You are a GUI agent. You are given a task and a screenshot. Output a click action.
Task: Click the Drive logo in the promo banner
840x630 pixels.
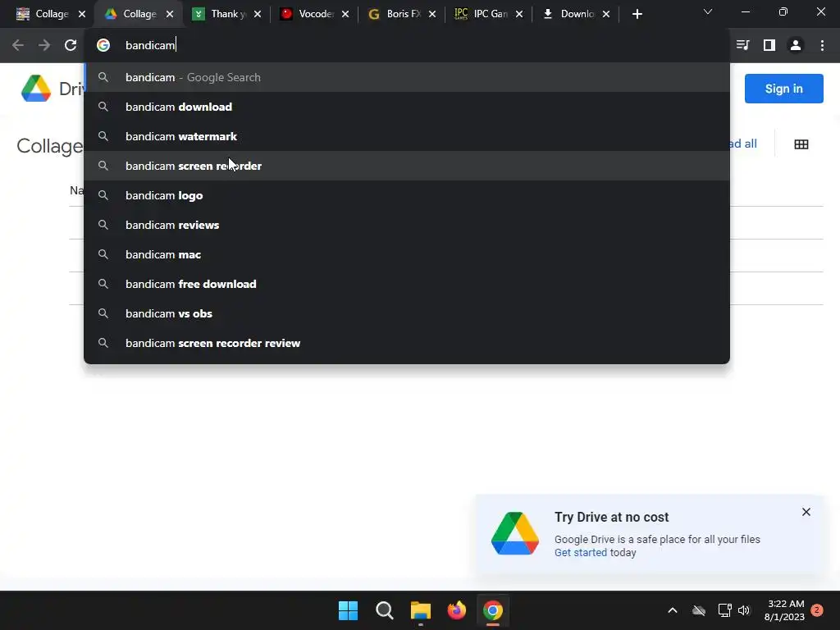click(515, 533)
